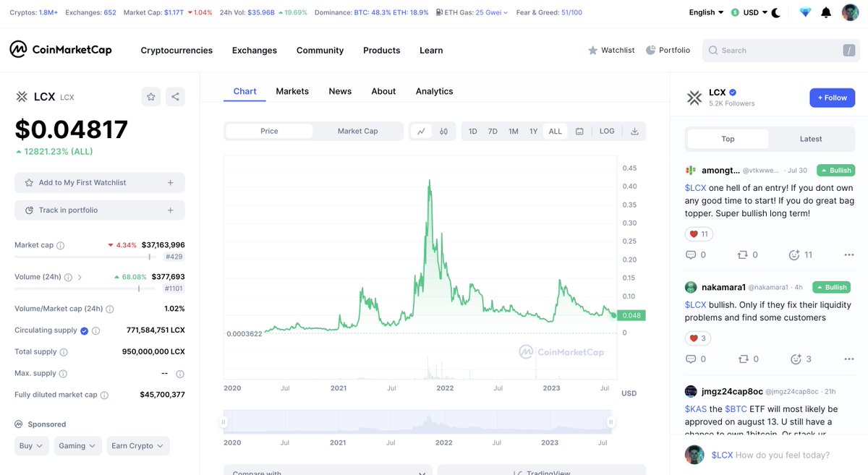
Task: Open notifications bell icon
Action: pos(826,12)
